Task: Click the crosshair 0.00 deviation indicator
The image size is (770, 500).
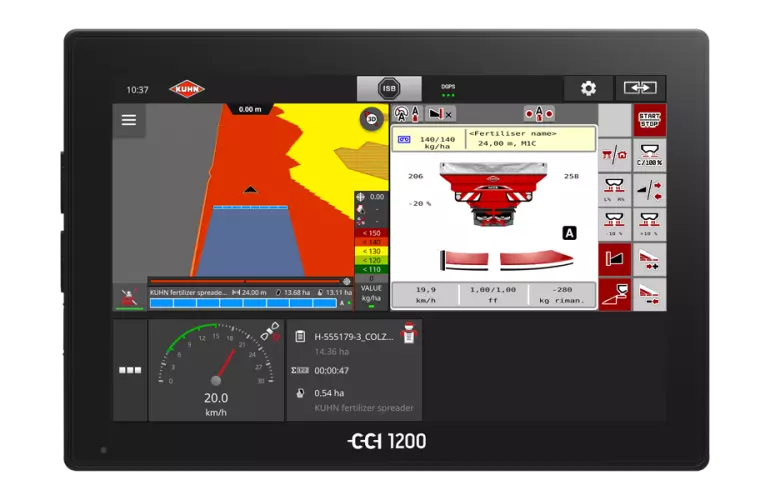Action: coord(371,197)
